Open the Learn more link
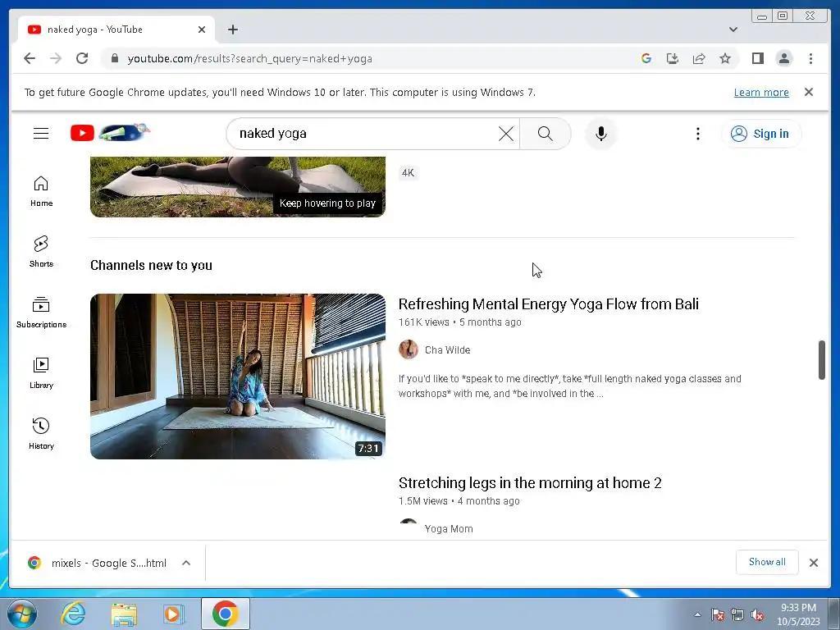Screen dimensions: 840x630 tap(761, 92)
